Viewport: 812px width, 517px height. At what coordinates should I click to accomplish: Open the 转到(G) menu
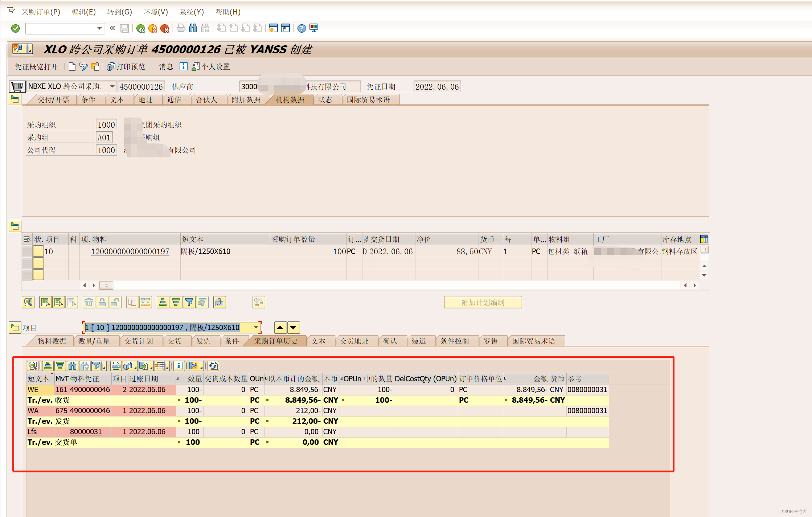coord(119,12)
